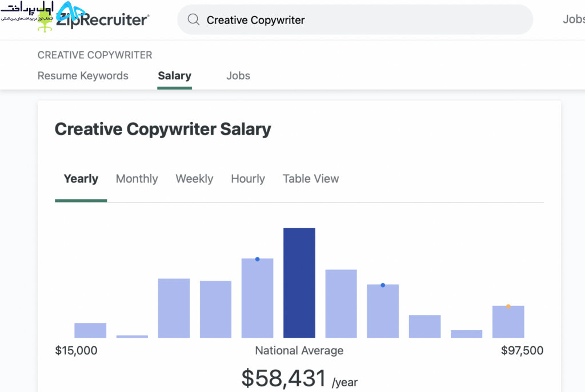
Task: Go to the Jobs tab under Creative Copywriter
Action: pos(238,76)
